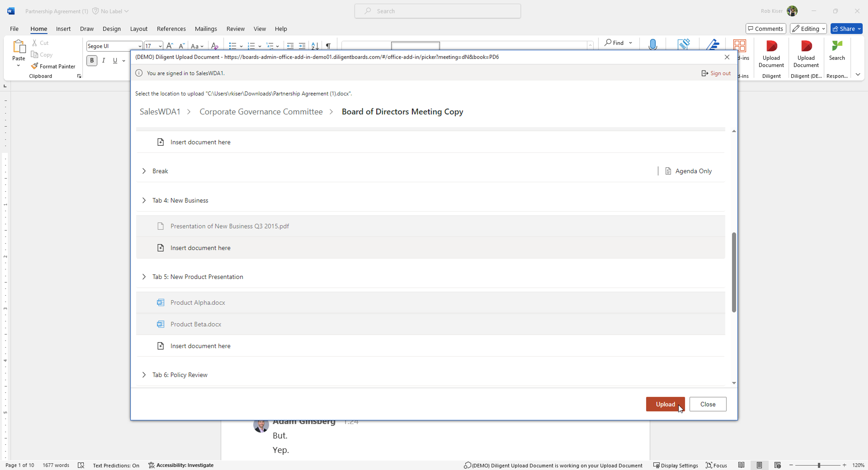
Task: Open the No Label sensitivity dropdown
Action: [111, 11]
